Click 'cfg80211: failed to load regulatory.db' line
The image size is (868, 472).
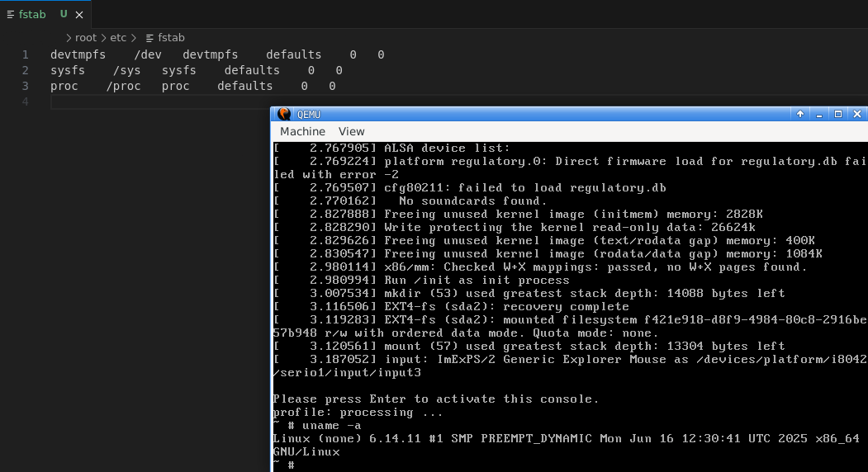pyautogui.click(x=469, y=187)
